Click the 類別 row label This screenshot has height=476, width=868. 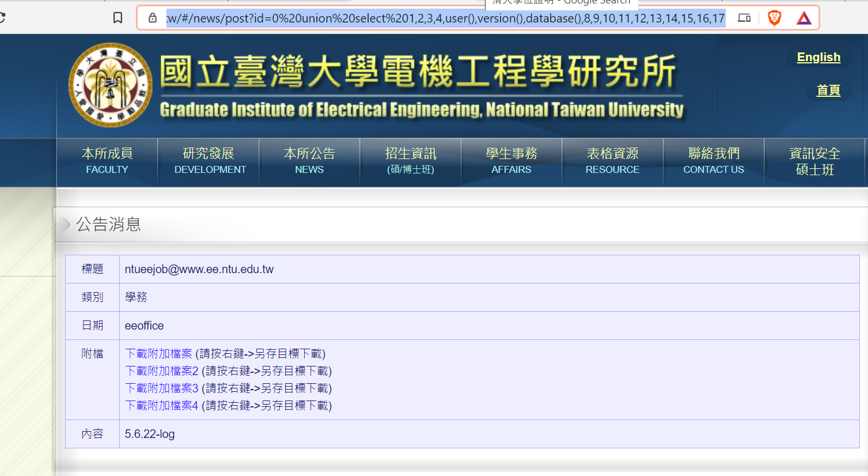click(x=92, y=297)
